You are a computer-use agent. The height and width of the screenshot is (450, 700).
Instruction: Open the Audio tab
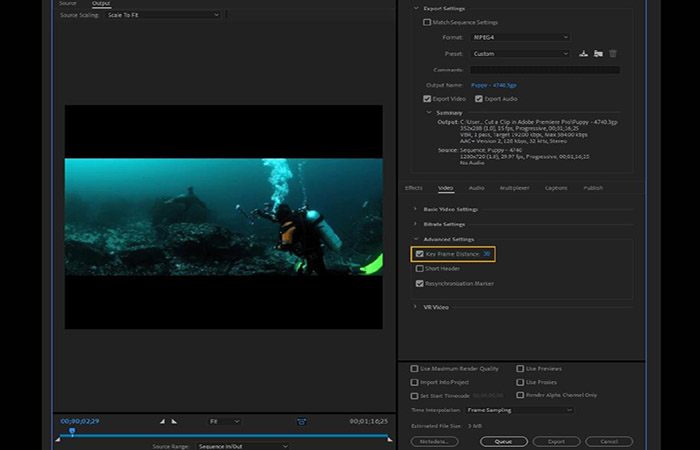476,188
